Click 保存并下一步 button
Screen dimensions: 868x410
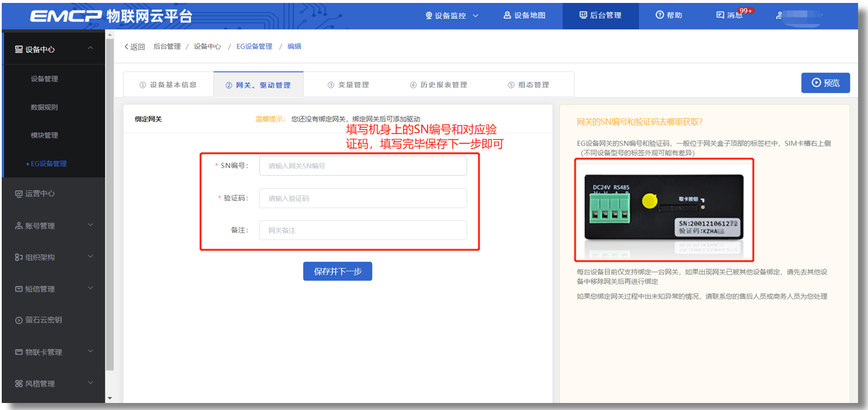[337, 271]
